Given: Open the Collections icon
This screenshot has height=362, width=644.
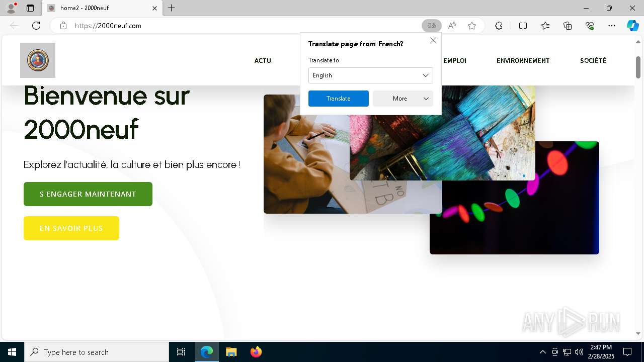Looking at the screenshot, I should tap(568, 26).
